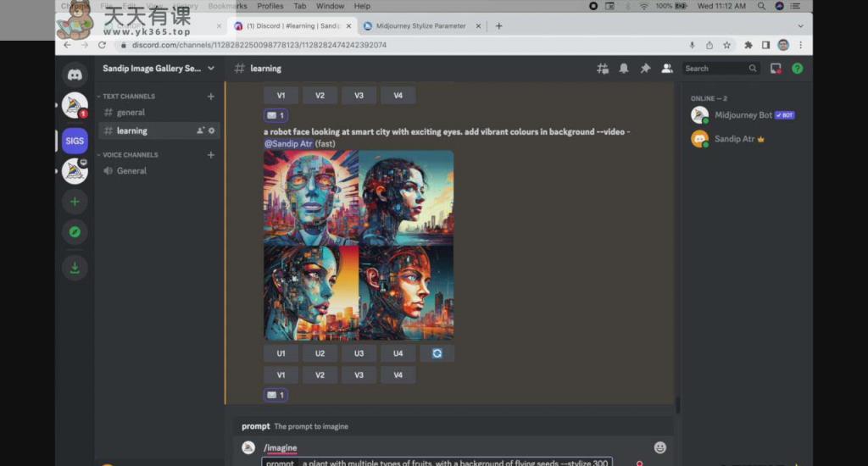Open Chrome extensions puzzle icon
Image resolution: width=868 pixels, height=466 pixels.
748,46
